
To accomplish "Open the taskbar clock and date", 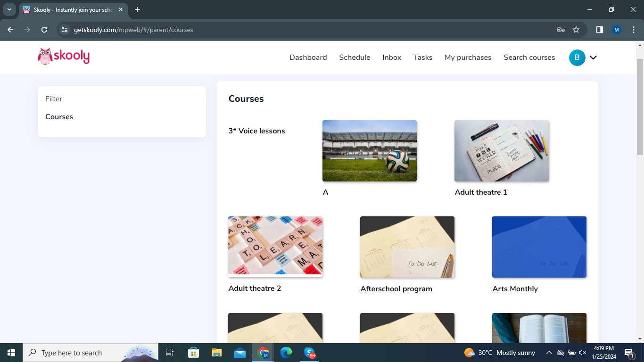I will click(604, 353).
